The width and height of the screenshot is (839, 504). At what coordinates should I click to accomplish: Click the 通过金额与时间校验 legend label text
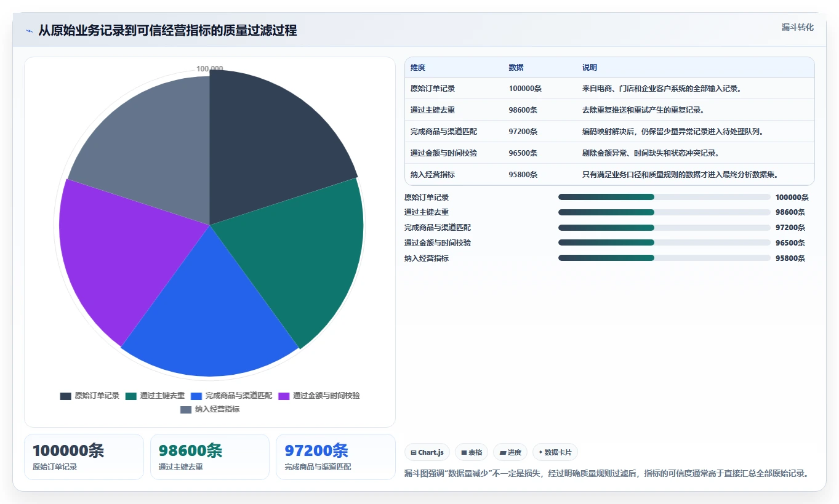pos(326,396)
